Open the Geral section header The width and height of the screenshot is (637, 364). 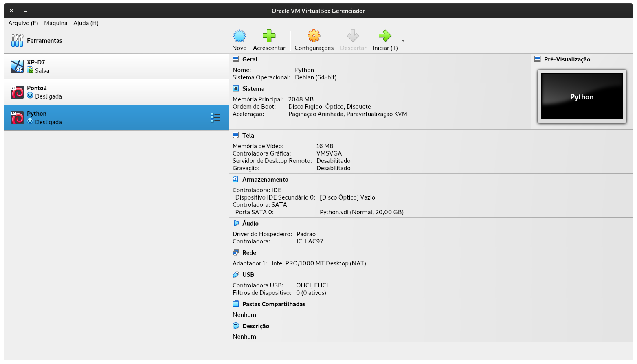pos(250,59)
